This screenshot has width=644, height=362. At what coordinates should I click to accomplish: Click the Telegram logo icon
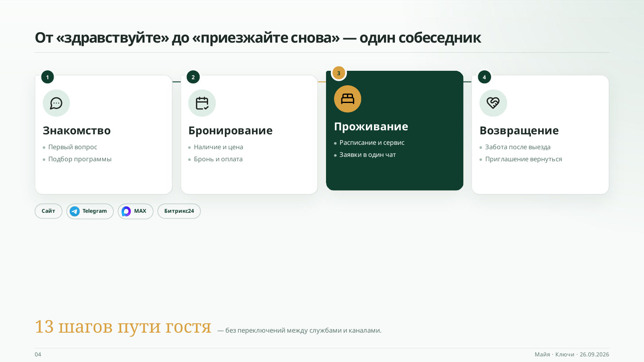coord(74,211)
